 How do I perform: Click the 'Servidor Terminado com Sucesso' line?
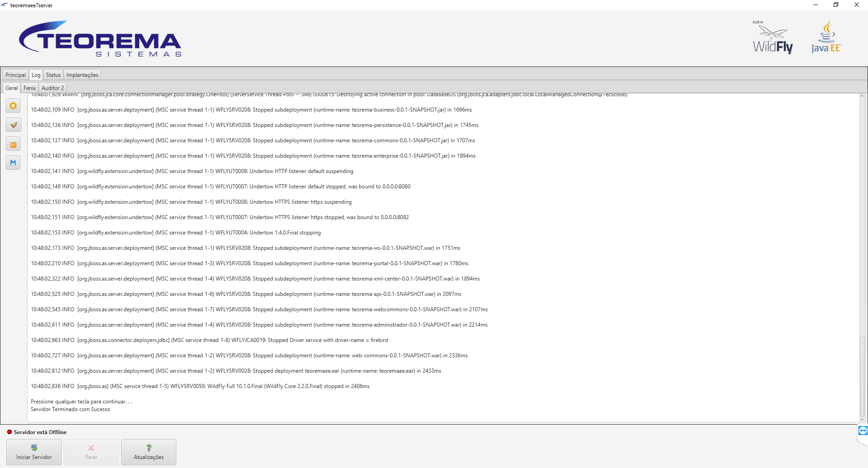coord(71,409)
